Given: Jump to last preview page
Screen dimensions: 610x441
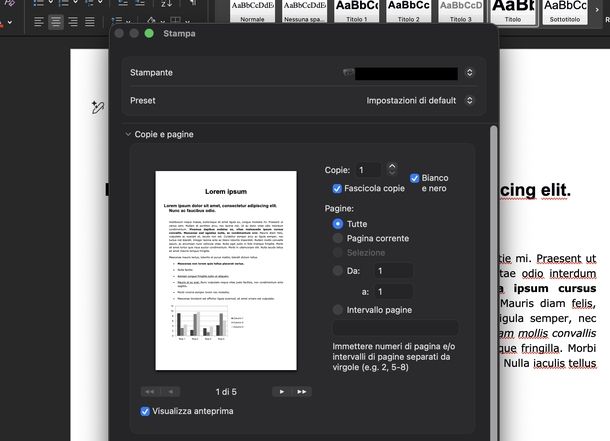Looking at the screenshot, I should tap(302, 392).
